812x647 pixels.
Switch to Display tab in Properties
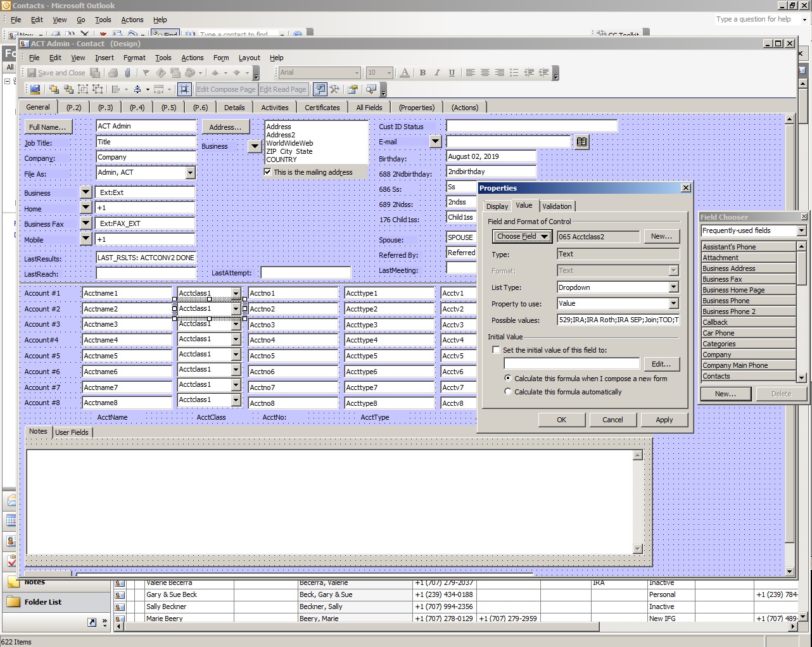point(497,206)
